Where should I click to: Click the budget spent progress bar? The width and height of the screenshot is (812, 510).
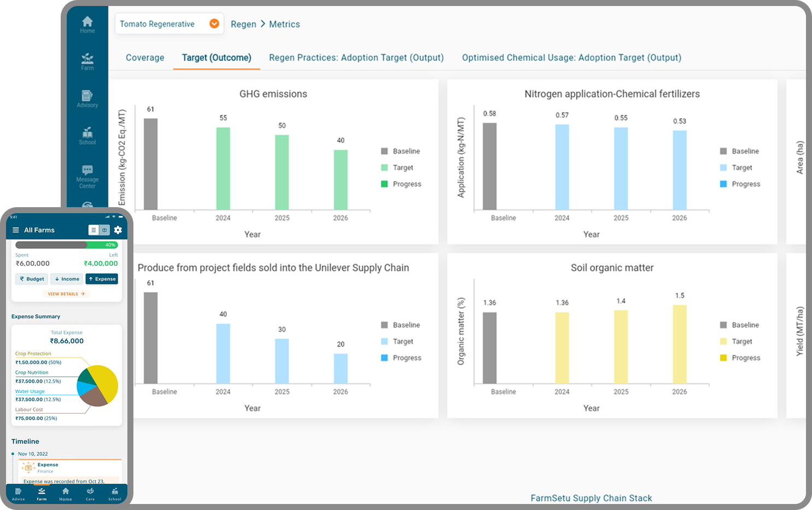point(66,245)
